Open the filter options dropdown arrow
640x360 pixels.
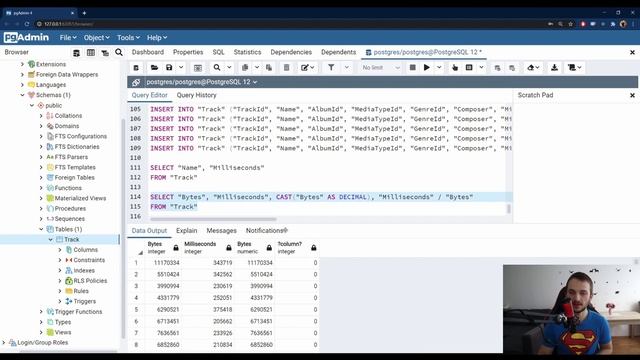click(x=347, y=68)
